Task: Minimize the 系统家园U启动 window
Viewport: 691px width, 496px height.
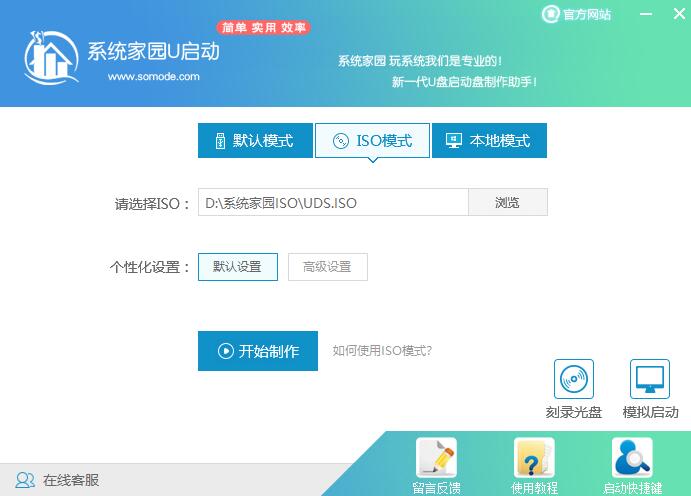Action: tap(646, 14)
